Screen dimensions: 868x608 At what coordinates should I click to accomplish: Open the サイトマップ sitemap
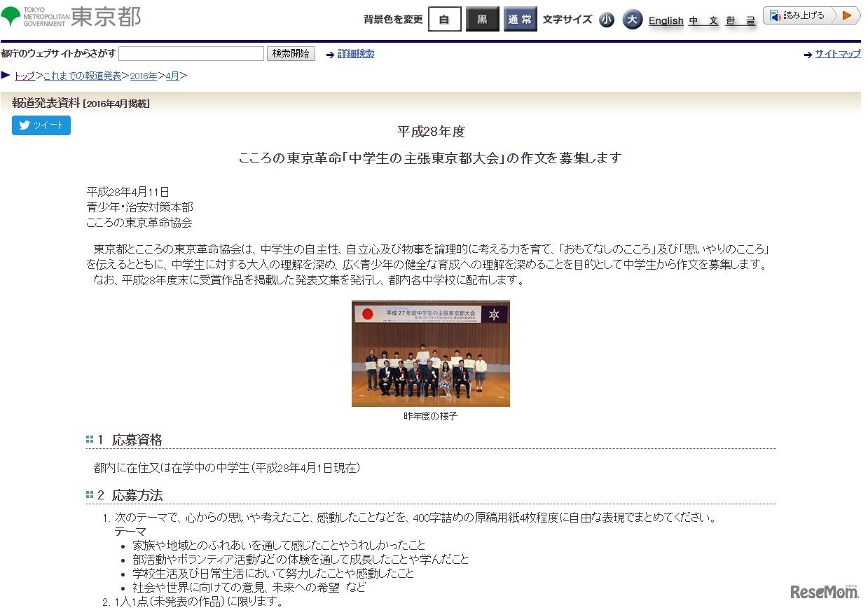click(837, 53)
